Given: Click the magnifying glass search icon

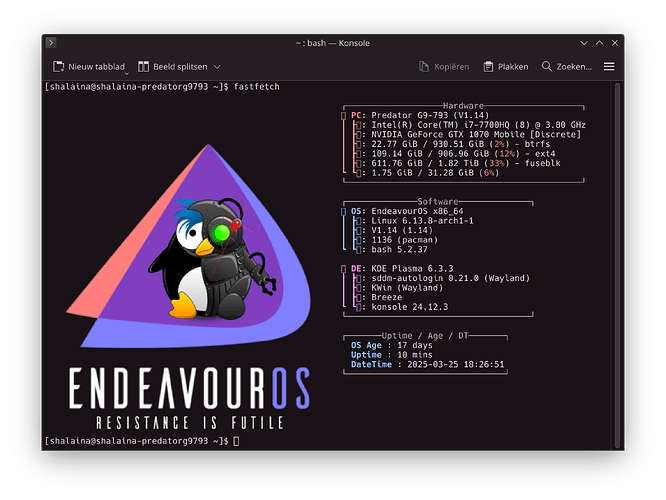Looking at the screenshot, I should point(546,66).
